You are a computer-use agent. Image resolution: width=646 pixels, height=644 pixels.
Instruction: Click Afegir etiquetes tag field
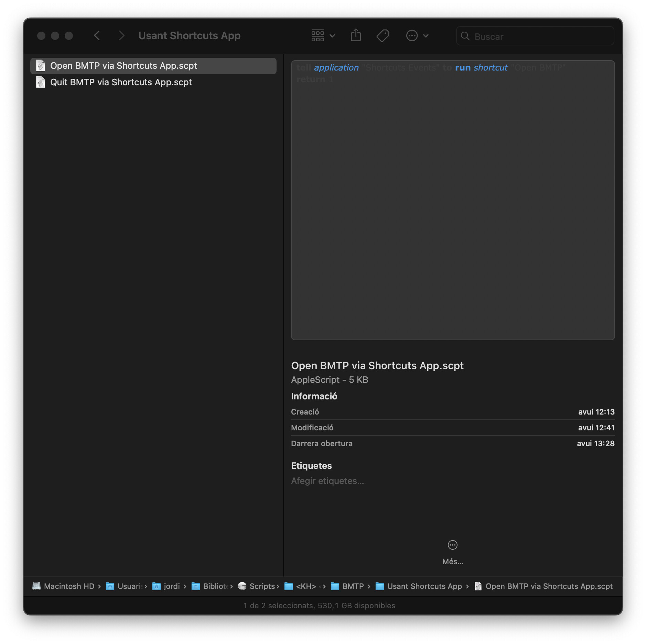click(x=327, y=481)
